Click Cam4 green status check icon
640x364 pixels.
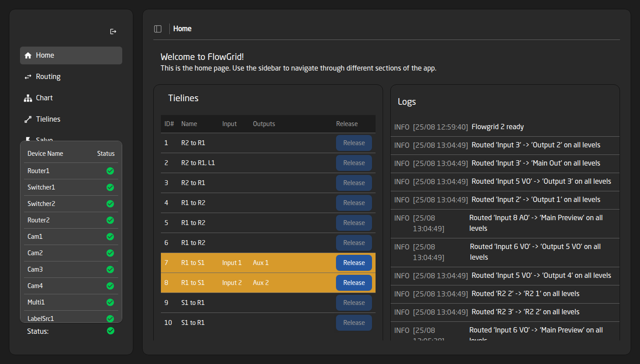pyautogui.click(x=110, y=286)
